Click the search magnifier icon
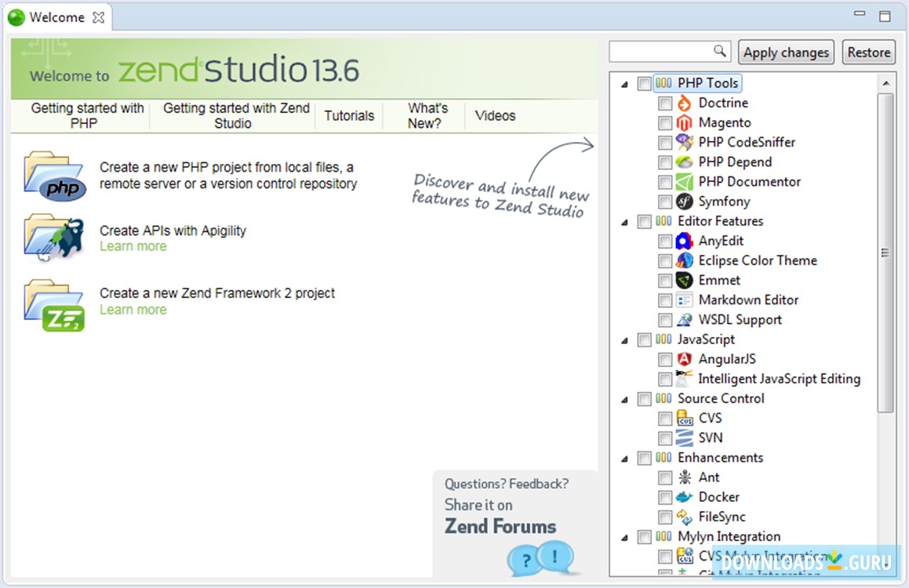This screenshot has height=588, width=909. (x=722, y=50)
